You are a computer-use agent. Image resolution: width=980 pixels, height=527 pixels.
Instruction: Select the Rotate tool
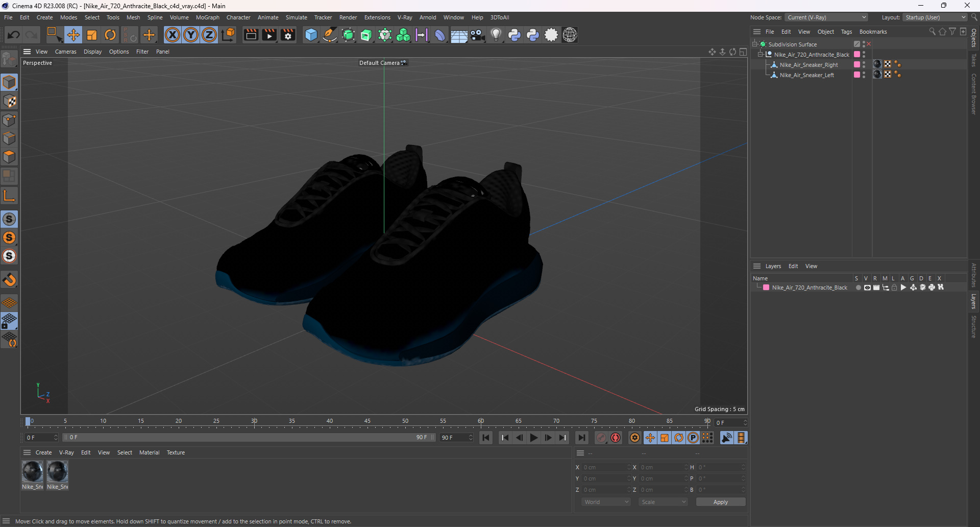click(110, 35)
